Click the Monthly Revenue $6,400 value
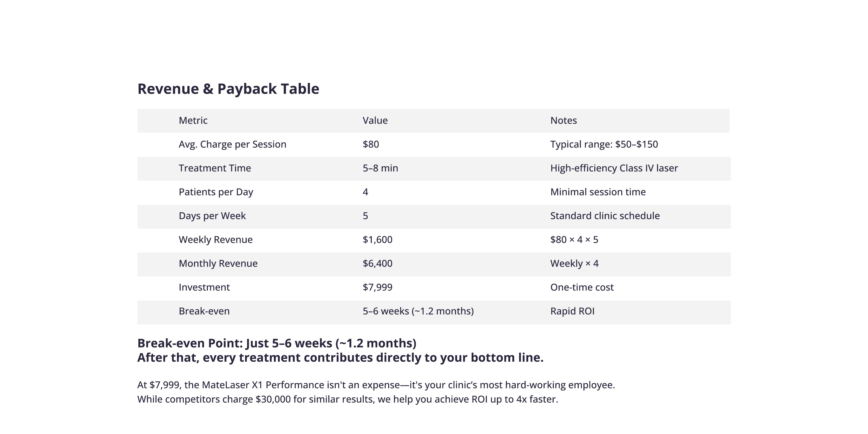 tap(377, 264)
